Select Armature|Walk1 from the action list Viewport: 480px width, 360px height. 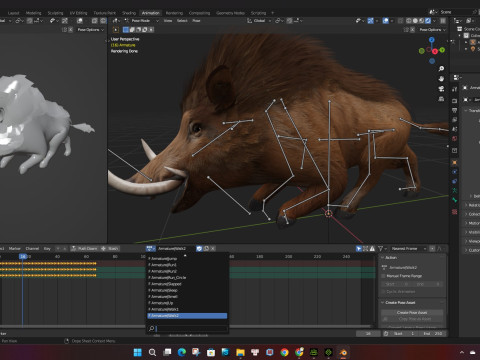[187, 309]
